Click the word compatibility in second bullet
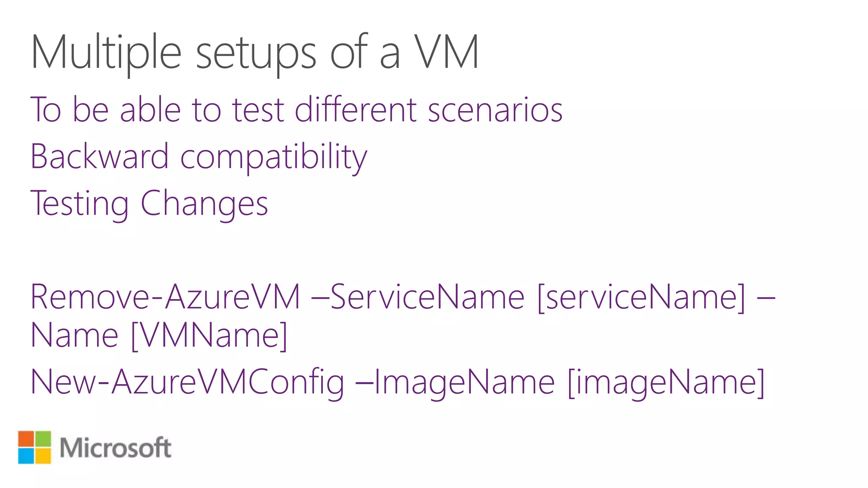 [x=274, y=158]
